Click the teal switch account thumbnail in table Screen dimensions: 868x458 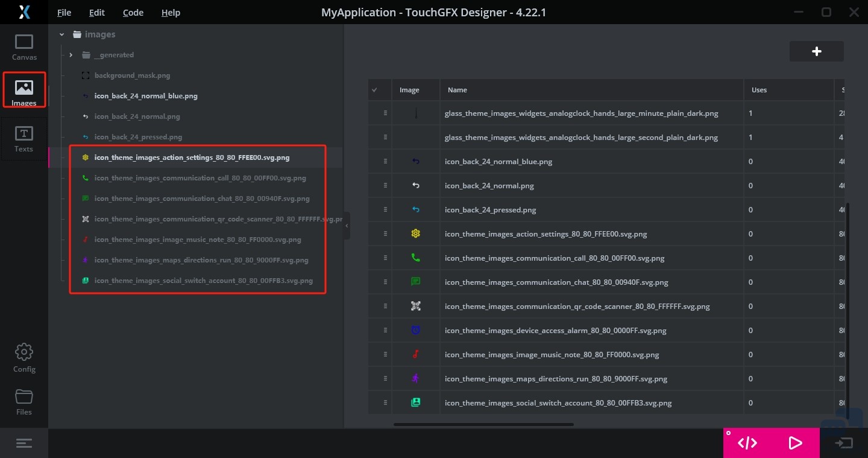click(415, 402)
